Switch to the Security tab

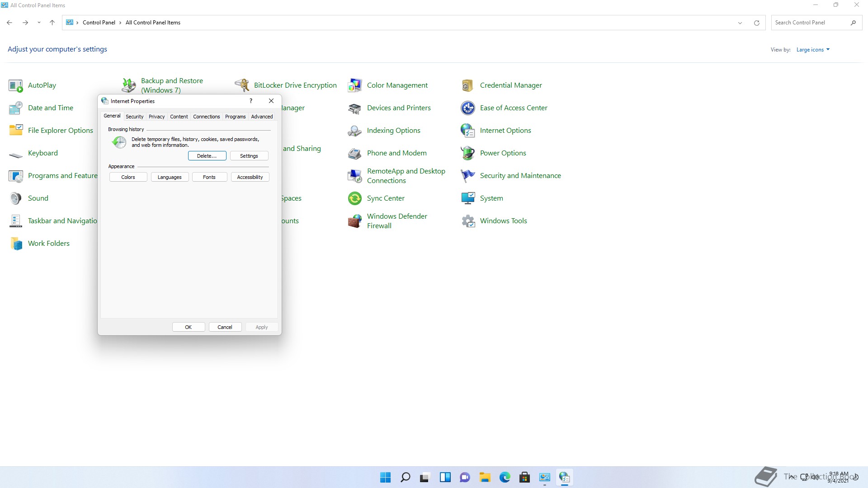click(134, 117)
